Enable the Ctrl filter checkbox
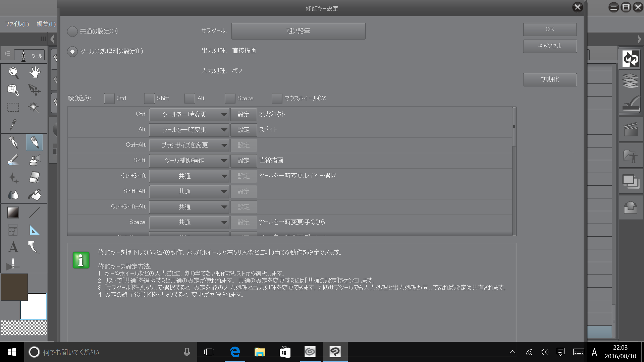The height and width of the screenshot is (362, 644). coord(109,99)
